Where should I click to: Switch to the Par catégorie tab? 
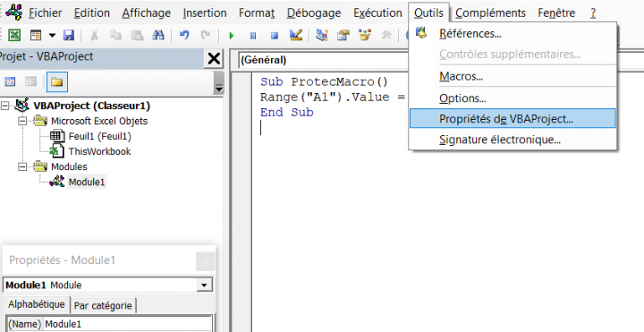point(103,306)
